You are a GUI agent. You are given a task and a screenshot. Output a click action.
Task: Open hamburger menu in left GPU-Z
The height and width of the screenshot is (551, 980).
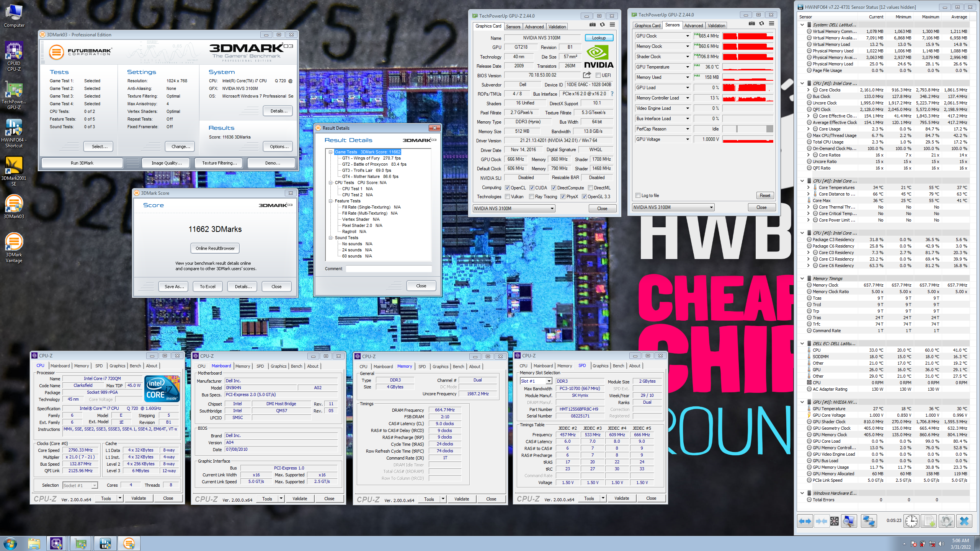coord(612,25)
